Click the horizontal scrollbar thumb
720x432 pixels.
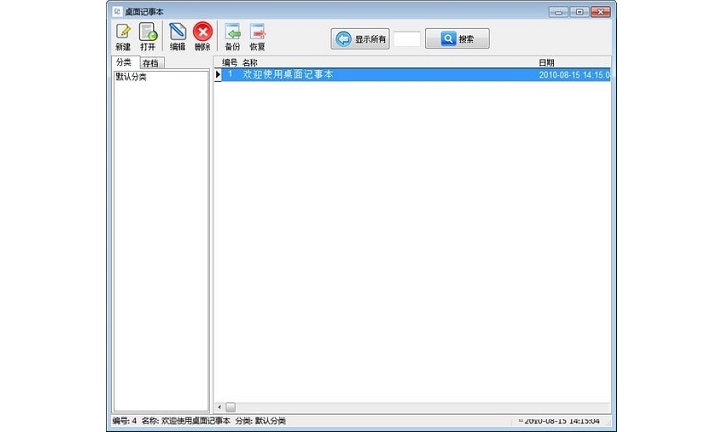tap(230, 406)
